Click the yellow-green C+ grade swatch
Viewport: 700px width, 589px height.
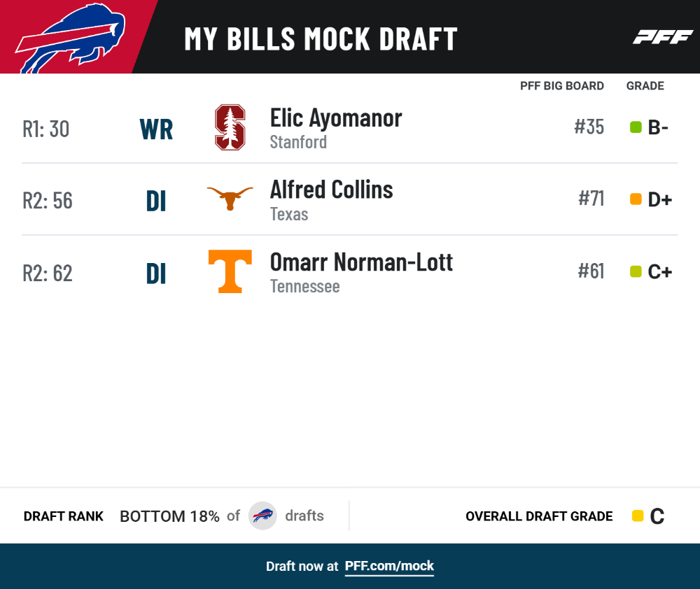point(636,271)
